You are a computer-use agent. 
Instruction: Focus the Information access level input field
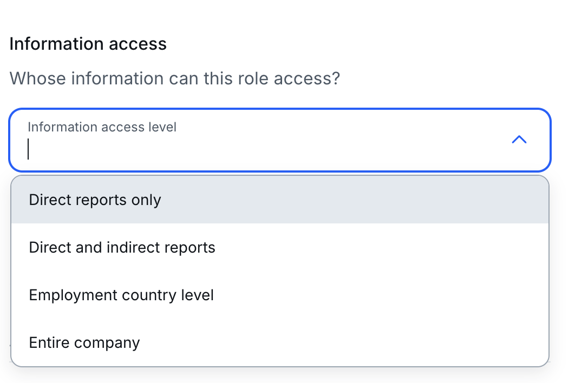click(x=280, y=140)
